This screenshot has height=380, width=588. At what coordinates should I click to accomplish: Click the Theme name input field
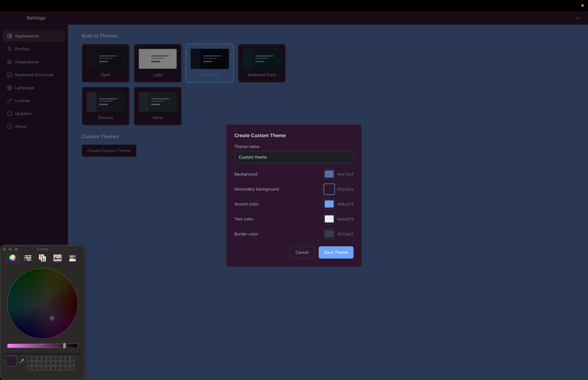pyautogui.click(x=294, y=157)
